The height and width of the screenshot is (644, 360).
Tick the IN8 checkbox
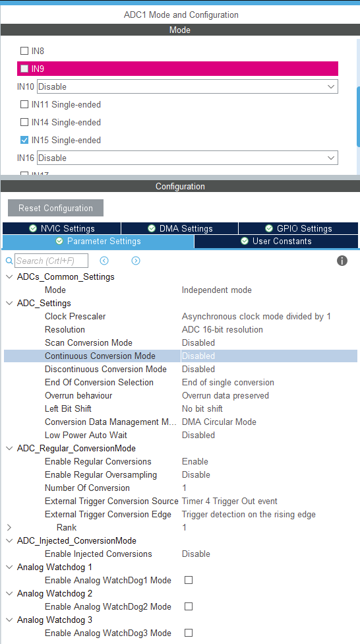(24, 51)
